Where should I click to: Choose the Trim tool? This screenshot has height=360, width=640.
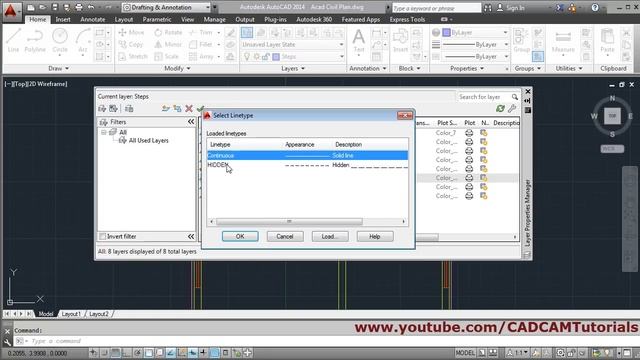tap(201, 32)
